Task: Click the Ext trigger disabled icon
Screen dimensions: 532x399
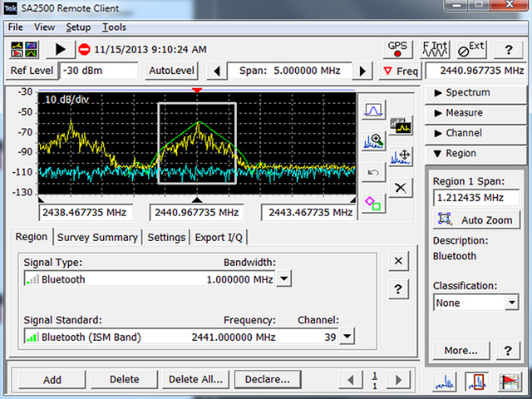Action: pos(471,50)
